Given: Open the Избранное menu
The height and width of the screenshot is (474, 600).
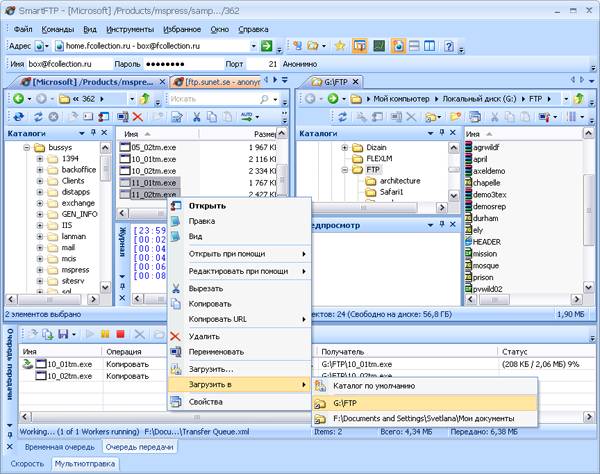Looking at the screenshot, I should (x=182, y=29).
